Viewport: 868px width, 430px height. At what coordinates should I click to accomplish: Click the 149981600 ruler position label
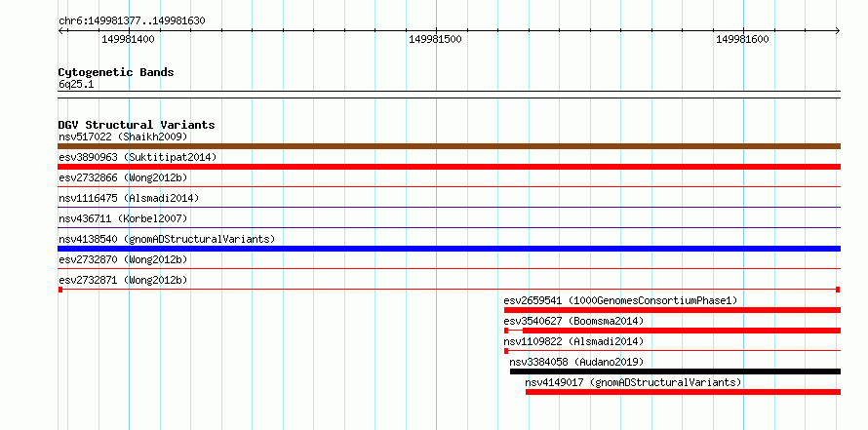[742, 39]
